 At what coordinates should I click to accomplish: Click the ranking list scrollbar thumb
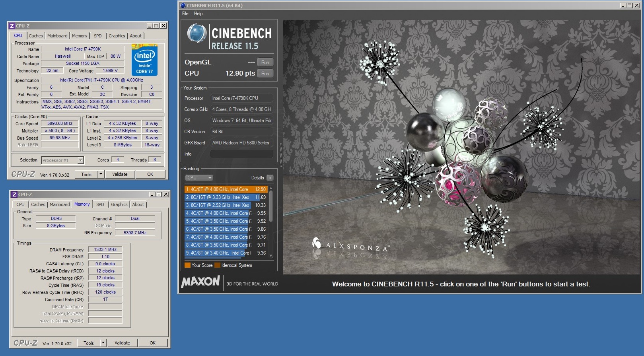271,206
